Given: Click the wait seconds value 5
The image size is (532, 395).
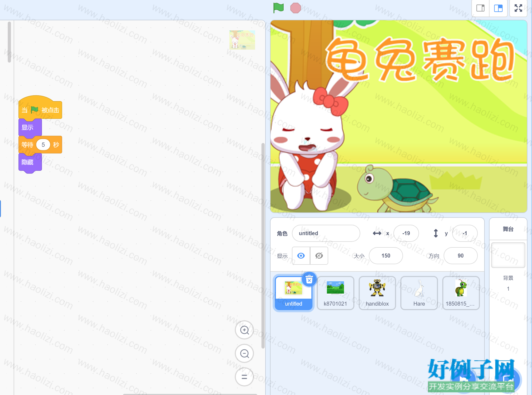Looking at the screenshot, I should click(x=43, y=145).
